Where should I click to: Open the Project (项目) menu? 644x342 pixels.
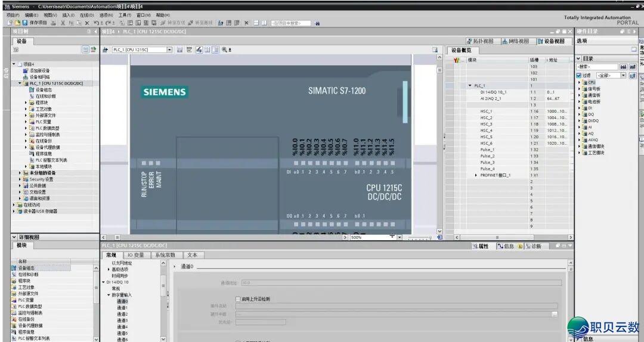pyautogui.click(x=13, y=15)
